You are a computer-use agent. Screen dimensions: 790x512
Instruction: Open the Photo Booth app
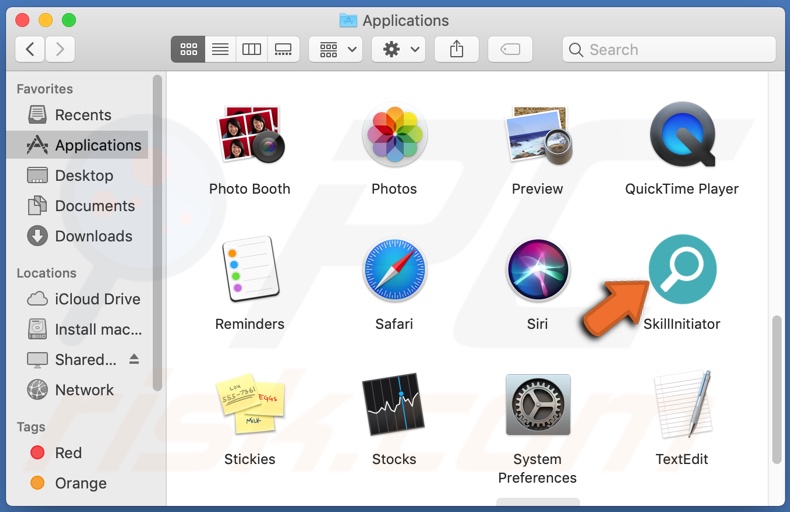click(x=250, y=136)
